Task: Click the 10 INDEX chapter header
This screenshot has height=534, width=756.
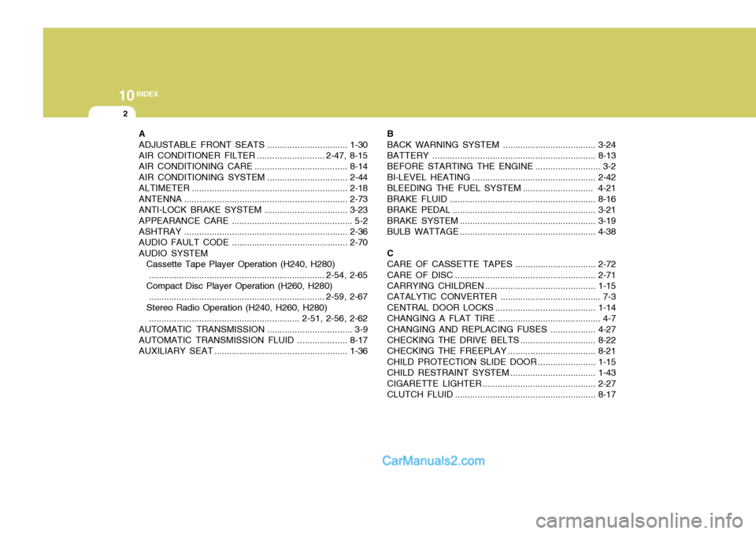Action: click(139, 95)
